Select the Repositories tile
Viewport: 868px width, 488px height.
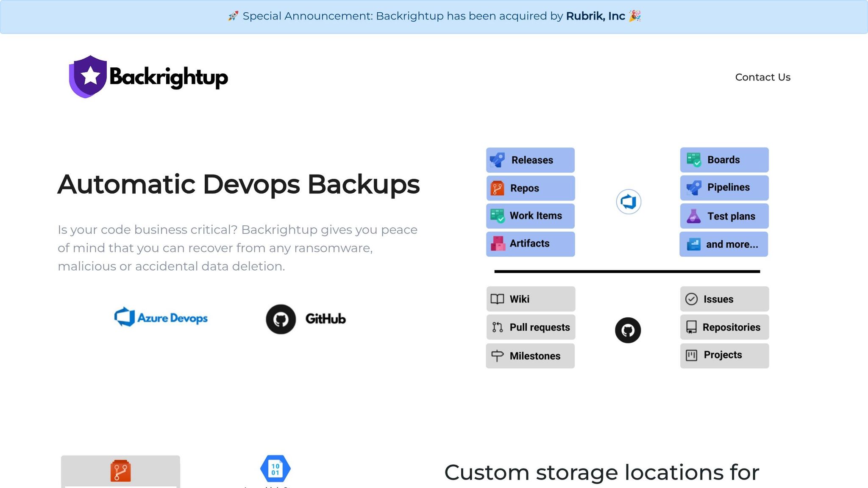(x=724, y=327)
